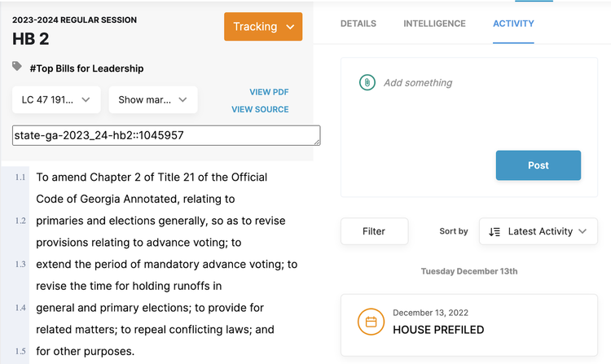This screenshot has width=611, height=364.
Task: Click the tag icon beside Top Bills
Action: point(17,68)
